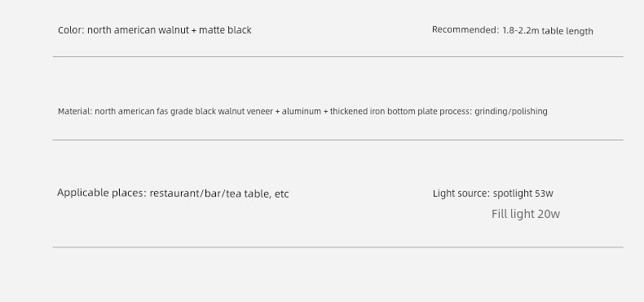Click 'spotlight 53w' text
The width and height of the screenshot is (644, 302).
[523, 193]
